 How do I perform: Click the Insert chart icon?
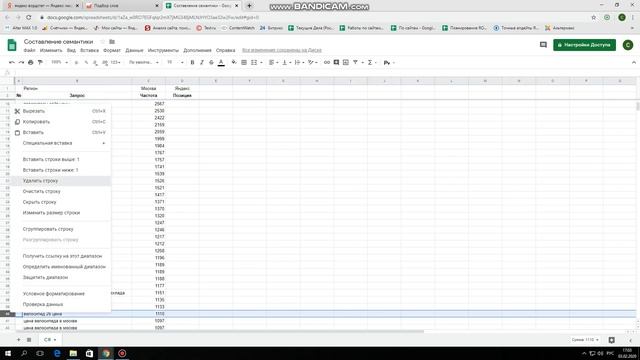pos(346,62)
